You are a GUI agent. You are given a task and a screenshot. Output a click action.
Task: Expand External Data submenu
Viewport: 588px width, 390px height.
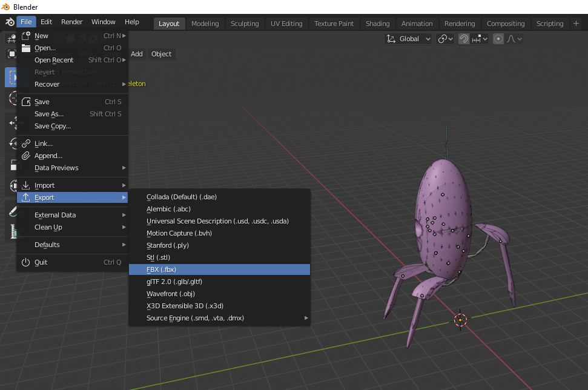tap(124, 215)
